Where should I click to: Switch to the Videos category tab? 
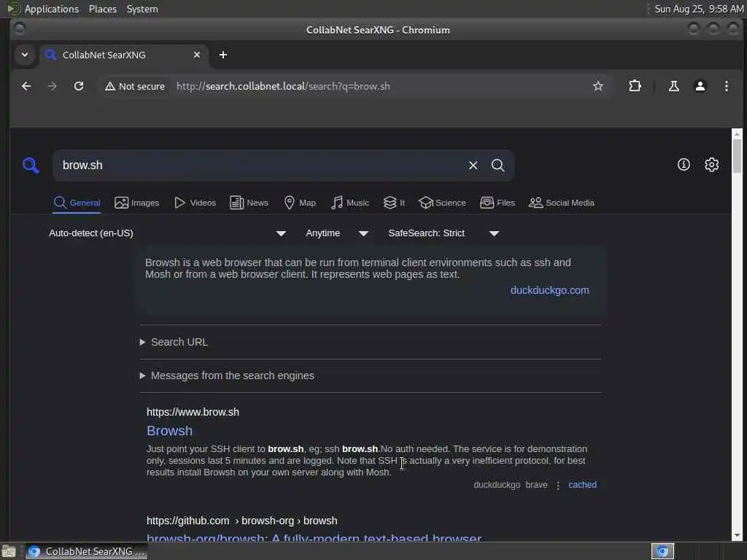pos(196,203)
